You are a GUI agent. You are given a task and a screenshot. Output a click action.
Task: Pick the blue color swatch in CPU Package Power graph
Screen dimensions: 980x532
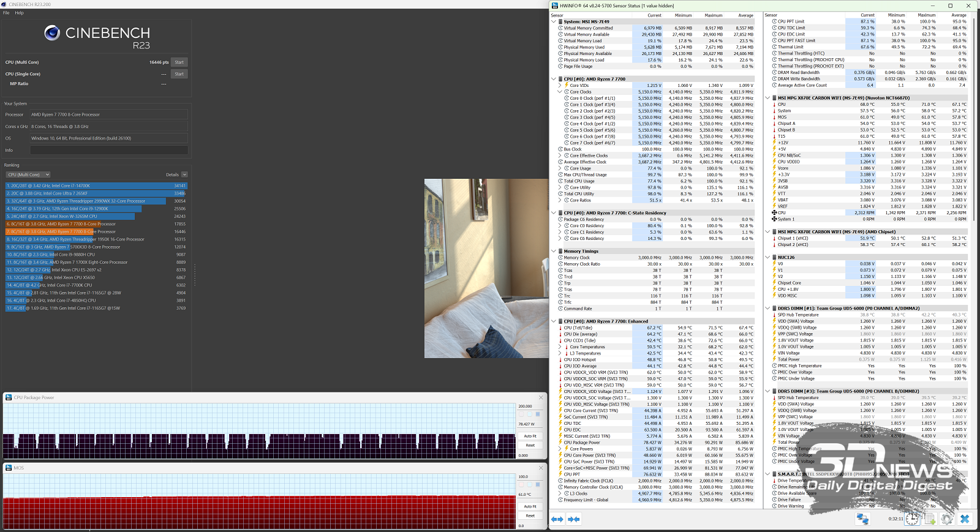[x=538, y=414]
